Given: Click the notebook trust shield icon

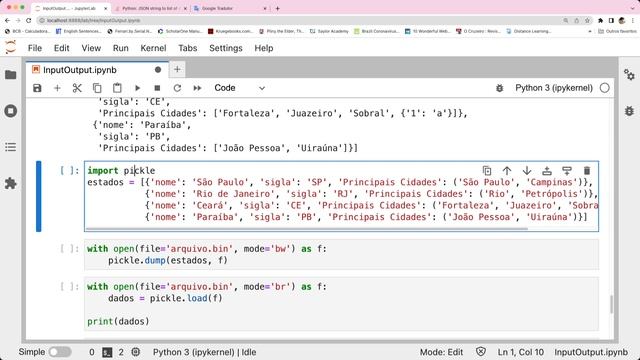Looking at the screenshot, I should 481,352.
